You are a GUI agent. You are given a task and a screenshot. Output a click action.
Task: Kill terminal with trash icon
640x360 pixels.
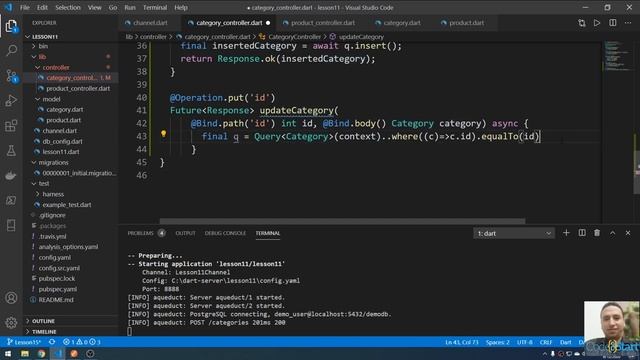597,233
